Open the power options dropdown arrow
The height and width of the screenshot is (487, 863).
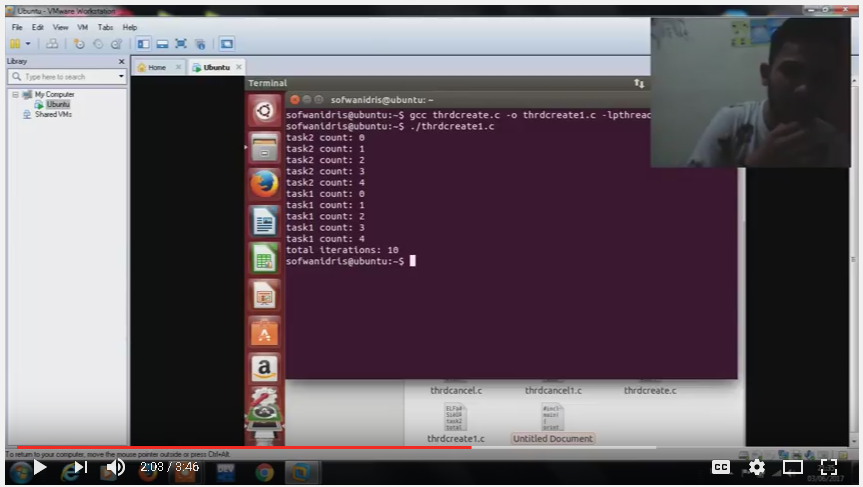pos(28,43)
